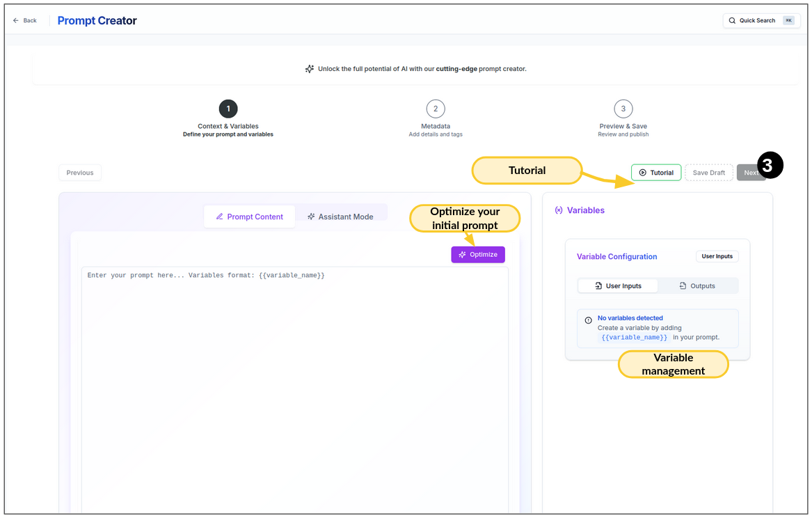The image size is (812, 518).
Task: Click the Variables panel icon
Action: pyautogui.click(x=559, y=210)
